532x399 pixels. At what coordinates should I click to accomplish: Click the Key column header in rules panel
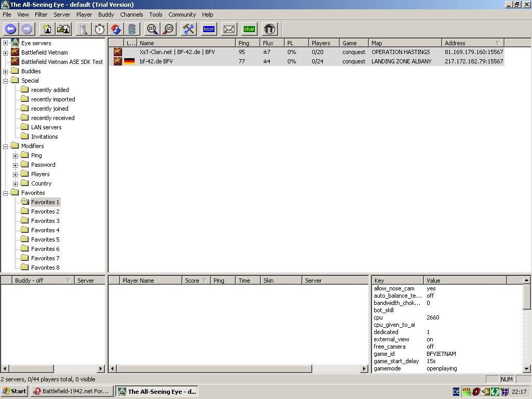click(397, 281)
